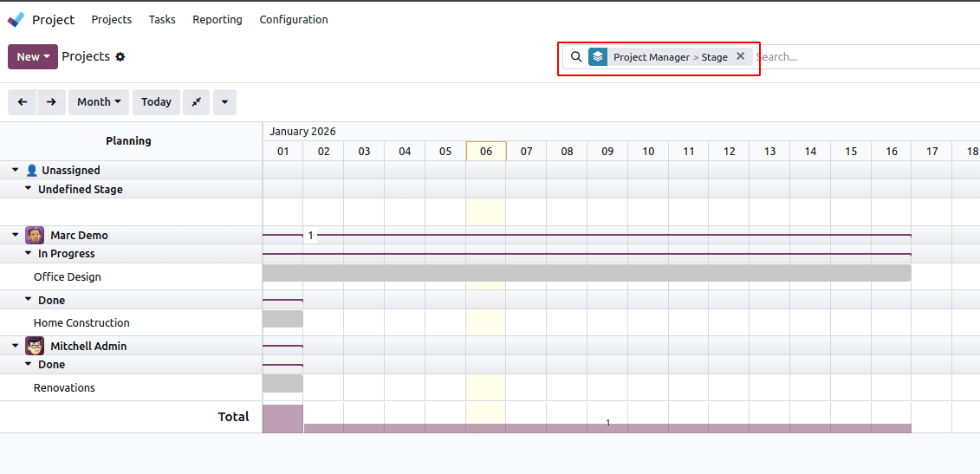Click the group-by layers icon in the search facet
The width and height of the screenshot is (980, 474).
click(598, 57)
